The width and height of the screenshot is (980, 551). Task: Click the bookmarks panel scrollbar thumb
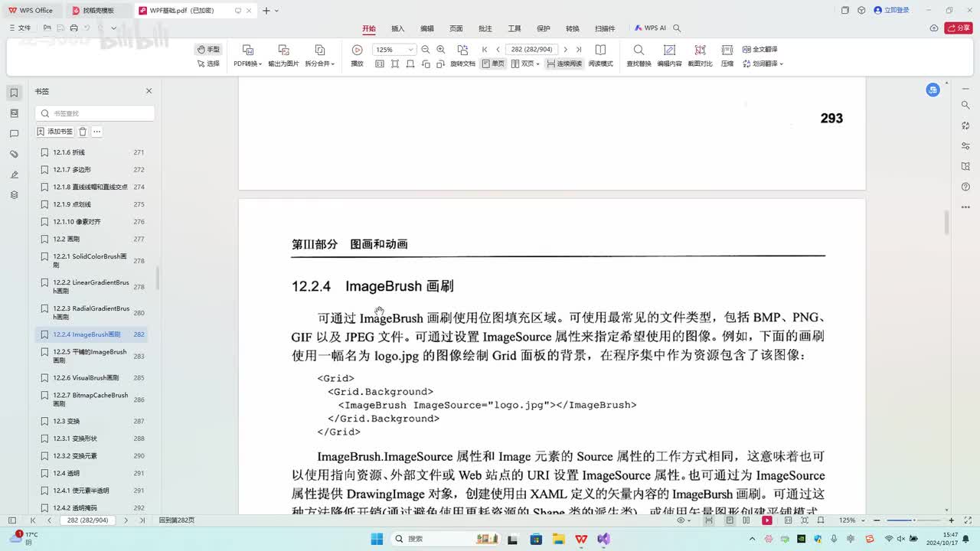click(158, 277)
